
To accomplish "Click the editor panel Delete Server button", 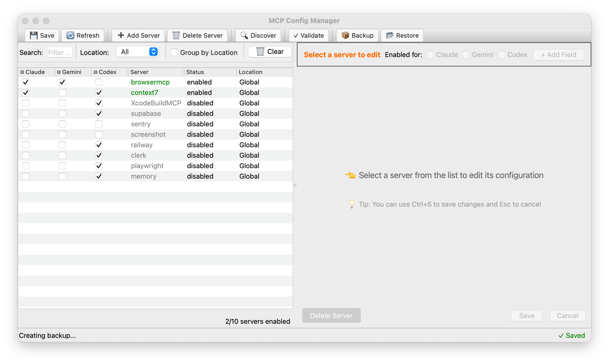I will pos(331,315).
